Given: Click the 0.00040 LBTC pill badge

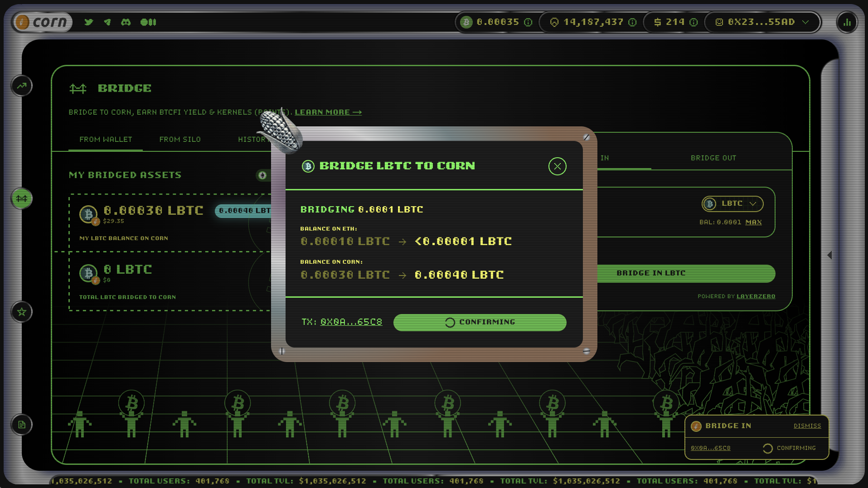Looking at the screenshot, I should [243, 211].
